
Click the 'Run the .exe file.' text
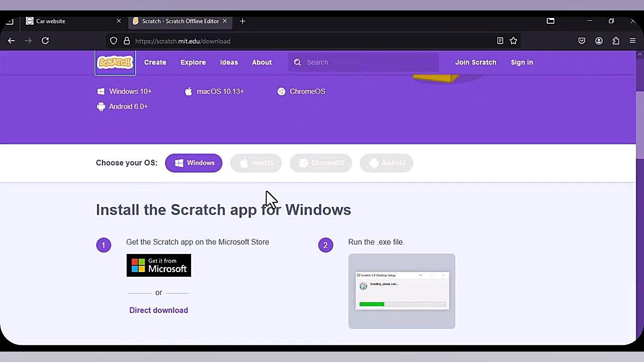pos(377,242)
